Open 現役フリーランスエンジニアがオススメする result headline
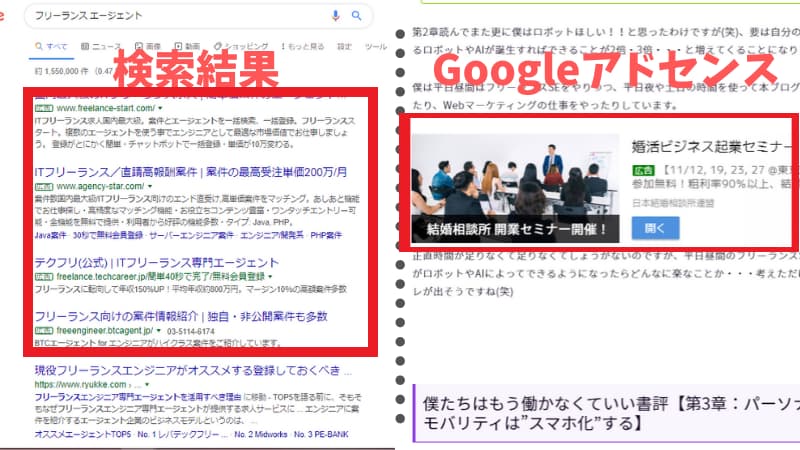The image size is (800, 450). tap(193, 370)
